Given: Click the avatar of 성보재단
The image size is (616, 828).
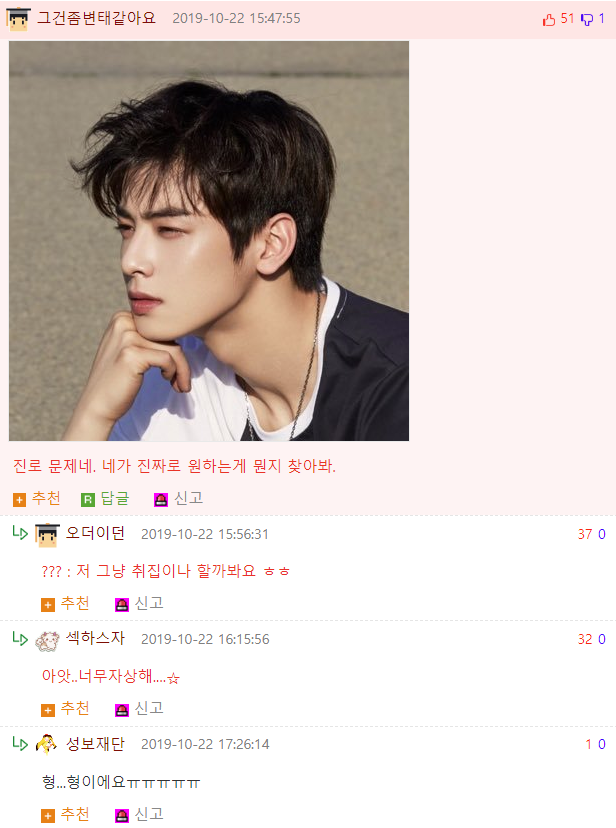Looking at the screenshot, I should pos(46,744).
